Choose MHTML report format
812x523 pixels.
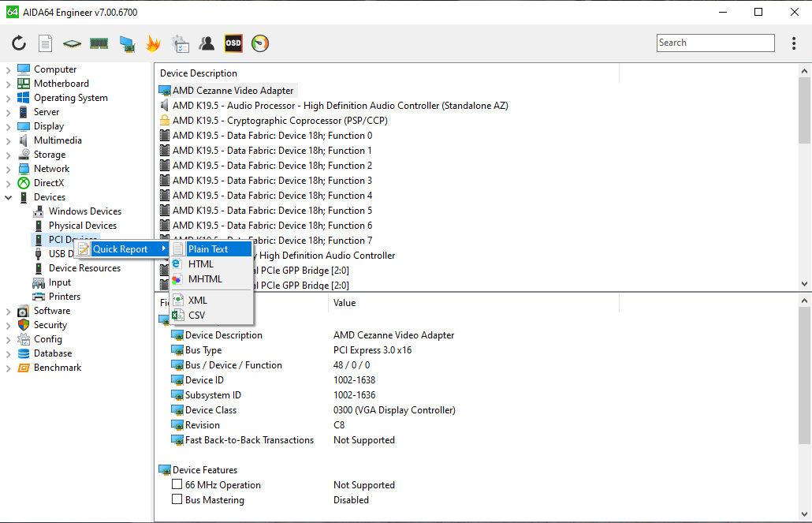211,279
